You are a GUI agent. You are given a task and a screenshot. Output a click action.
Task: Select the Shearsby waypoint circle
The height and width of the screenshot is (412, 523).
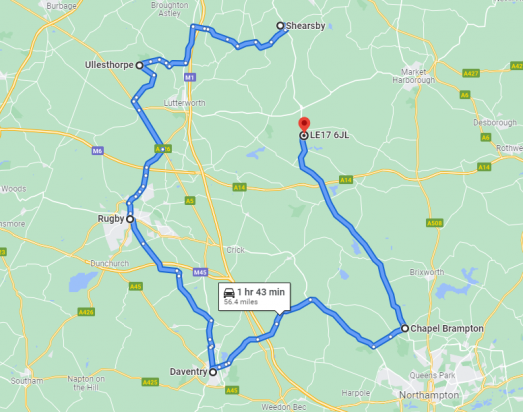280,25
